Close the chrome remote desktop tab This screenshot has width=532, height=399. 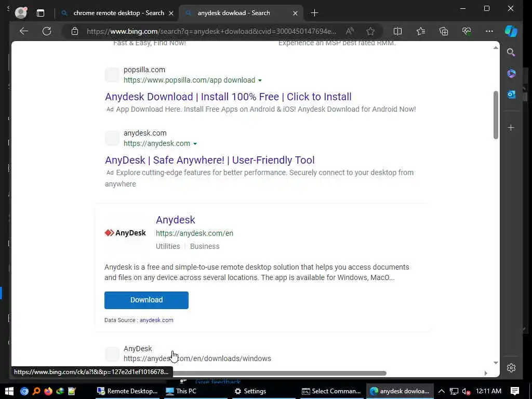coord(171,13)
